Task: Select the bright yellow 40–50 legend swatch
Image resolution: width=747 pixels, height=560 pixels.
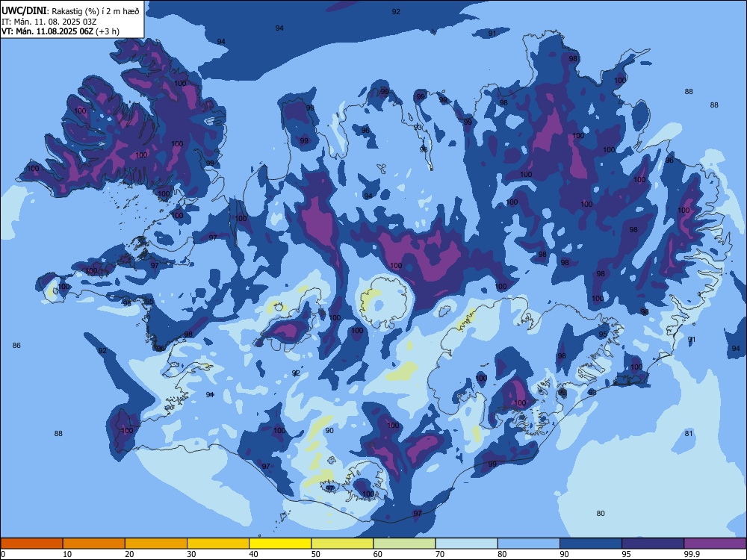Action: [x=280, y=544]
